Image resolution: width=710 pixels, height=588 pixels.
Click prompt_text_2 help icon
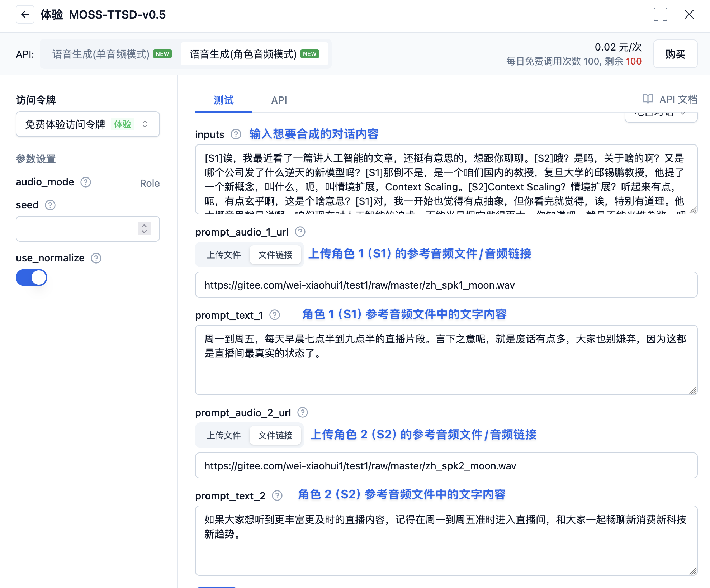point(277,495)
